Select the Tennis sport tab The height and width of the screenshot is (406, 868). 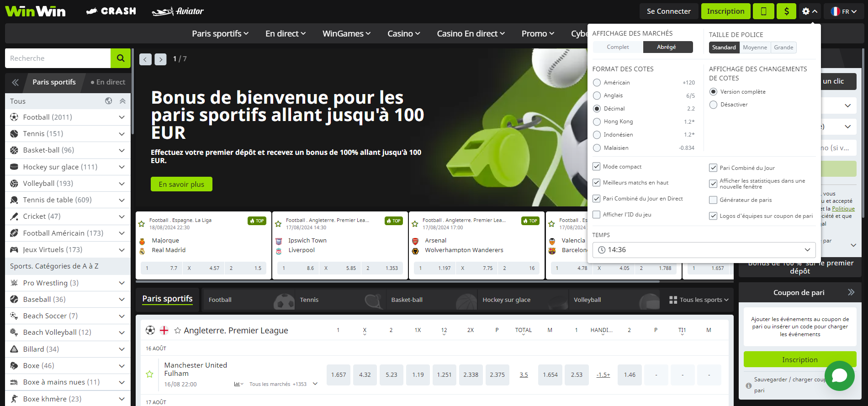(340, 300)
